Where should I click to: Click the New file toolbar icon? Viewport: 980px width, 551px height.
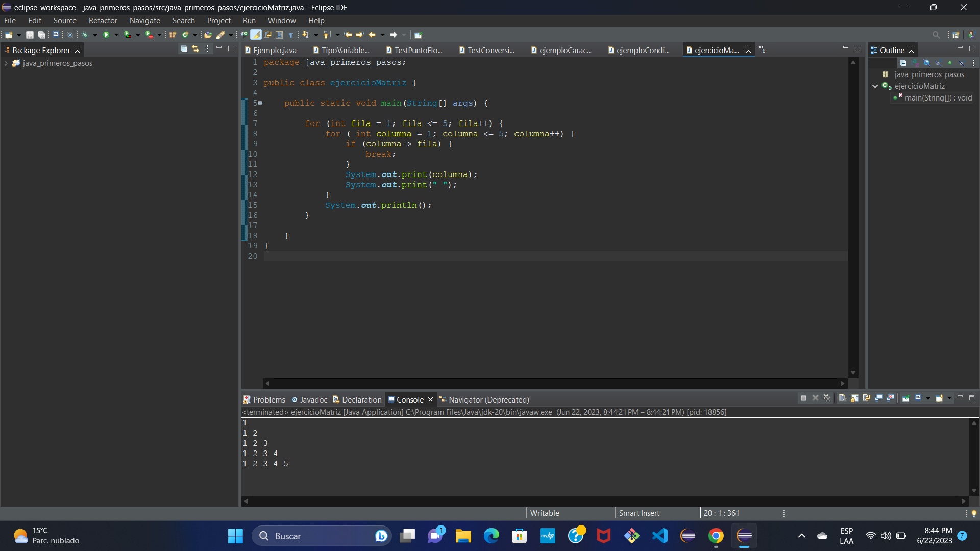tap(9, 35)
